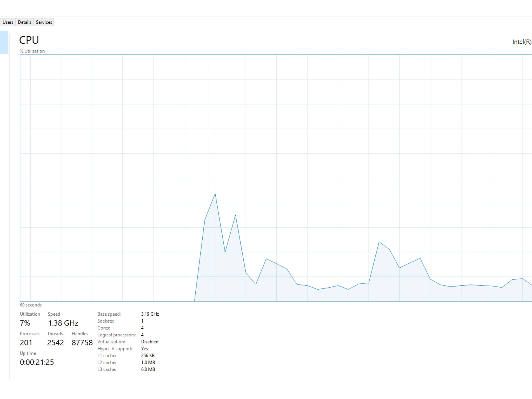Viewport: 532px width, 399px height.
Task: Click the 1.38 GHz speed value
Action: 63,323
